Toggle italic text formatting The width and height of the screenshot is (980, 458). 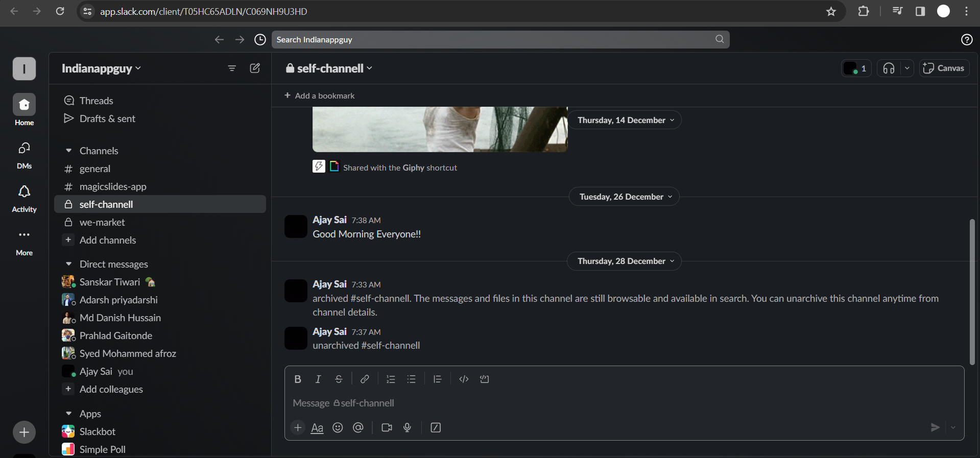(318, 379)
